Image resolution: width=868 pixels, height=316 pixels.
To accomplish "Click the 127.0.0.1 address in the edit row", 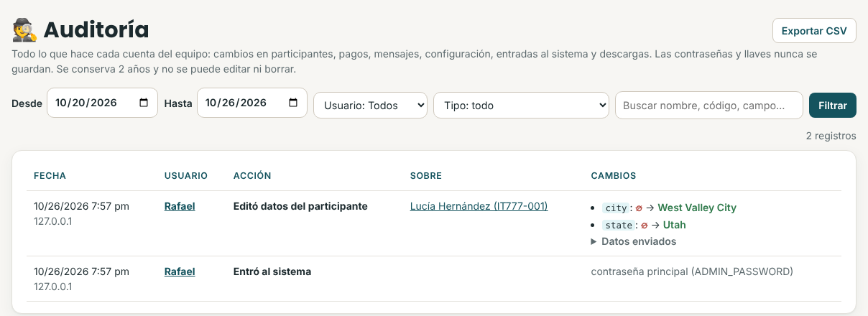I will [53, 221].
